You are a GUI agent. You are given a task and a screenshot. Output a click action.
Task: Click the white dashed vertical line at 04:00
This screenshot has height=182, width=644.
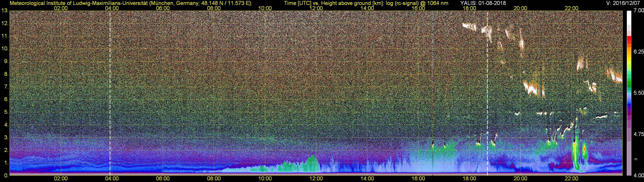(110, 93)
